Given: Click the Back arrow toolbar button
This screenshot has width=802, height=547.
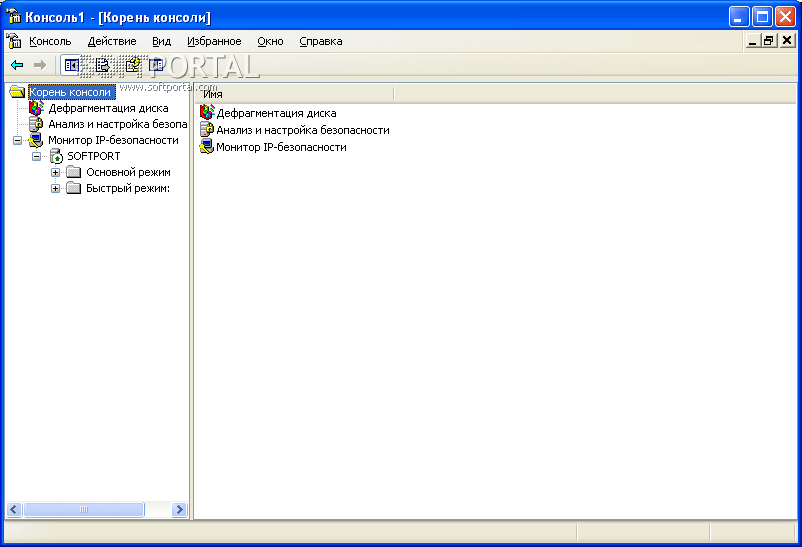Looking at the screenshot, I should pyautogui.click(x=17, y=65).
